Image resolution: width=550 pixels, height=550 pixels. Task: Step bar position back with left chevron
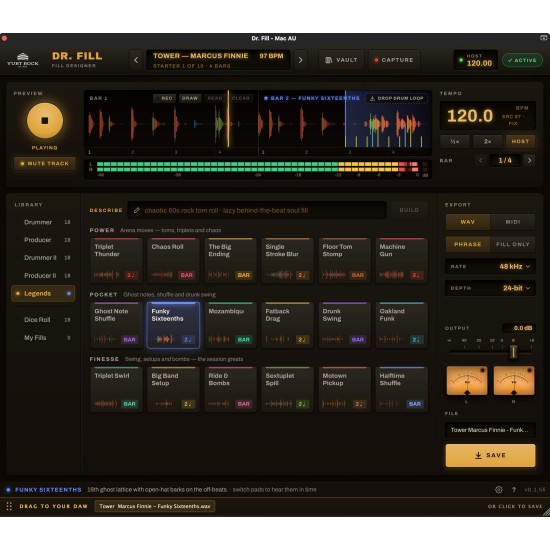tap(481, 160)
